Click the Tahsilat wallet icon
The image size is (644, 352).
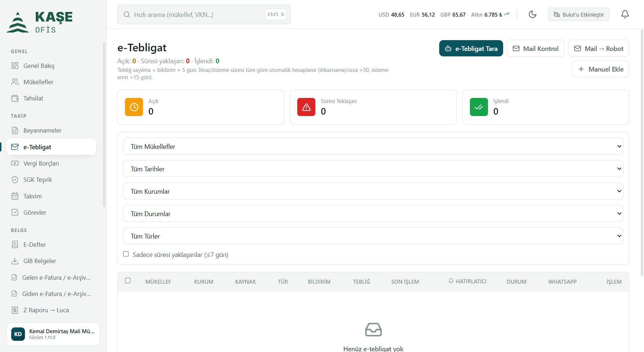tap(15, 98)
